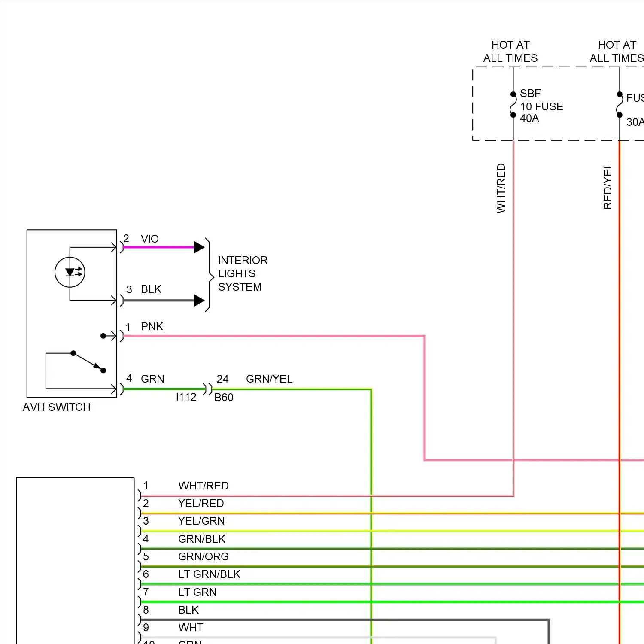This screenshot has height=644, width=644.
Task: Click the right HOT AT ALL TIMES heading
Action: click(617, 52)
